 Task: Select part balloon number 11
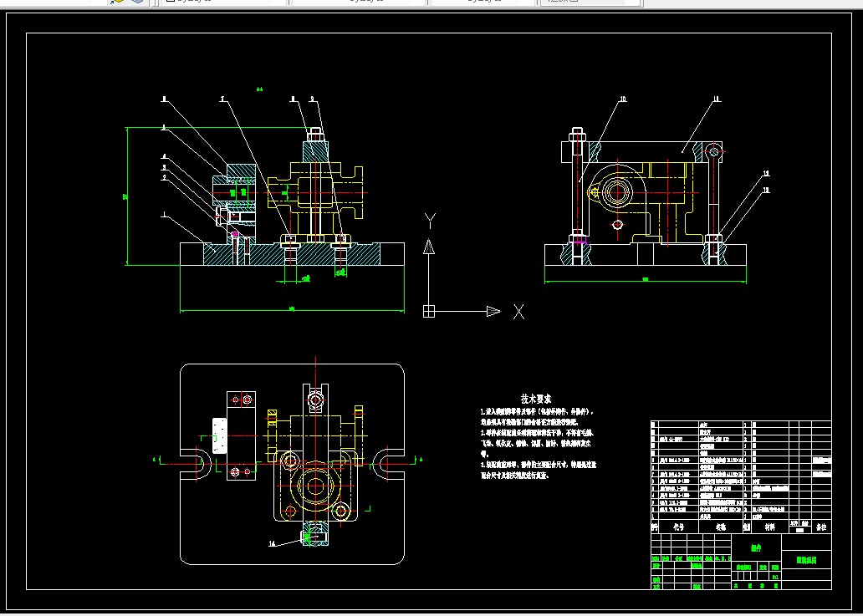click(716, 99)
